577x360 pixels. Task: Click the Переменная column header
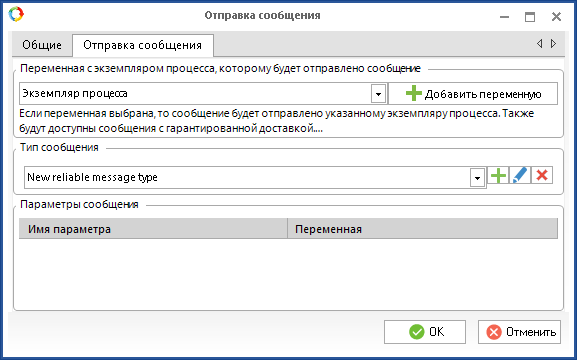(423, 229)
